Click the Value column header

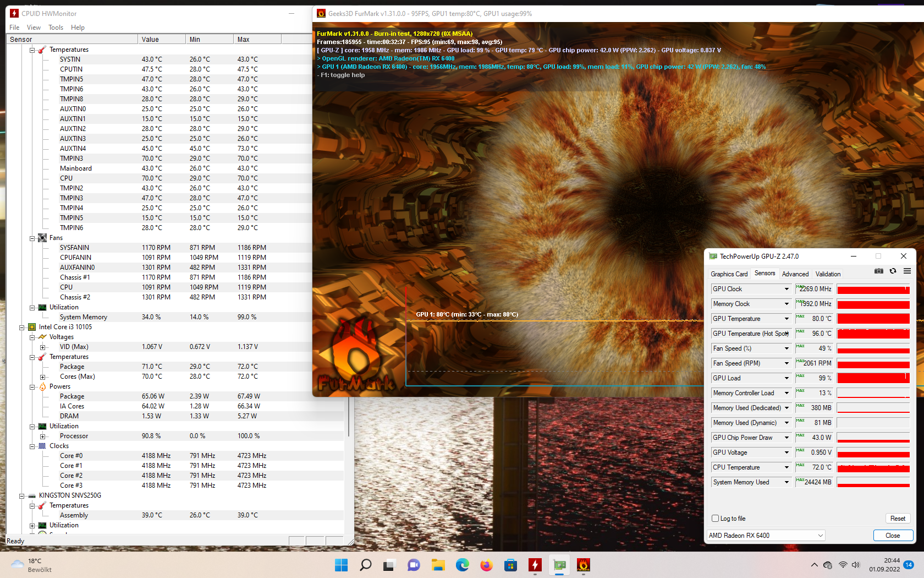(162, 39)
